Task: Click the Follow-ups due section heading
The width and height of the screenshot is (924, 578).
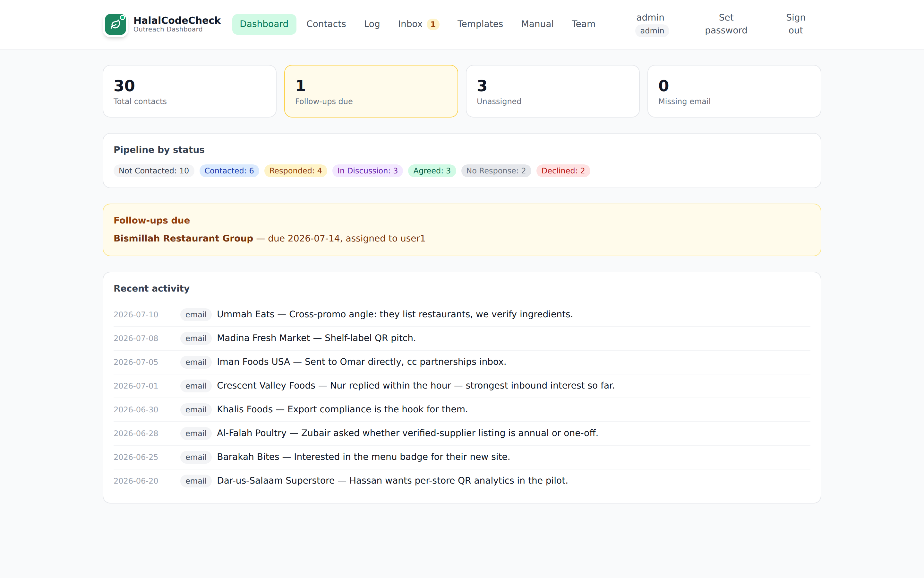Action: (x=151, y=221)
